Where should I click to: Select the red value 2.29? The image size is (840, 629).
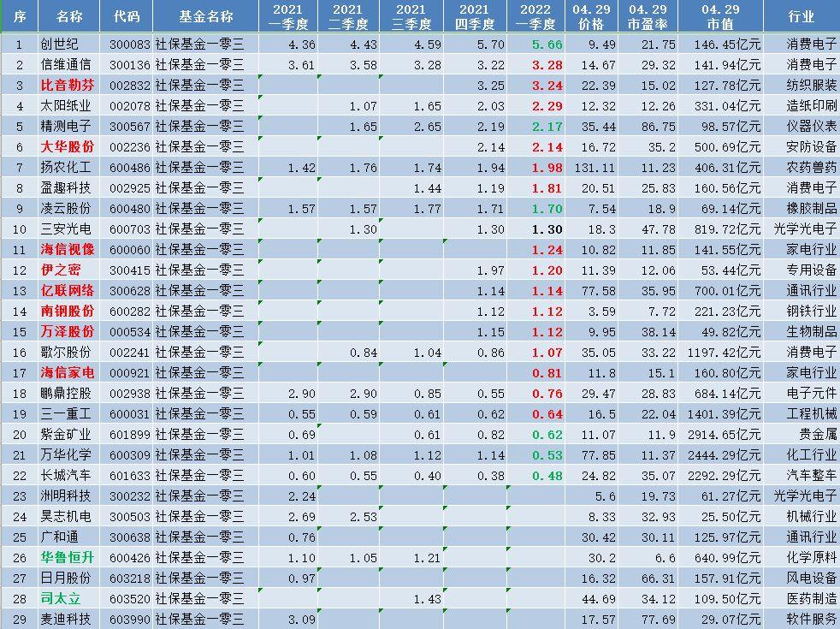point(547,106)
